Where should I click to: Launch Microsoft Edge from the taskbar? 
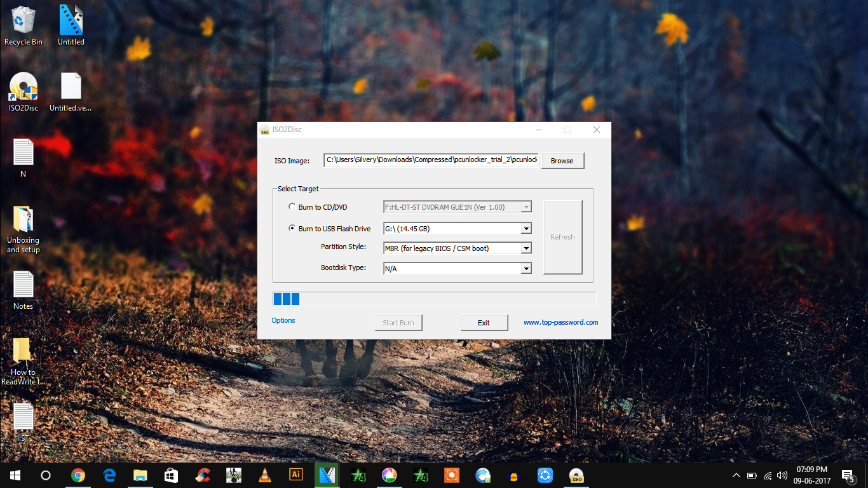pyautogui.click(x=109, y=475)
